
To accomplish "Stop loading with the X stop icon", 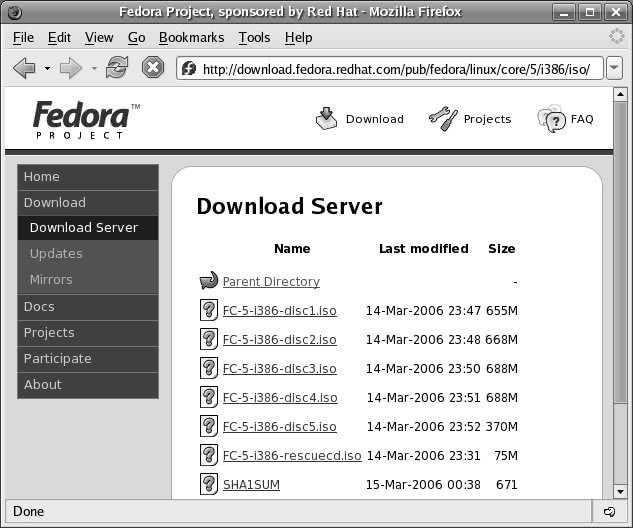I will coord(153,67).
